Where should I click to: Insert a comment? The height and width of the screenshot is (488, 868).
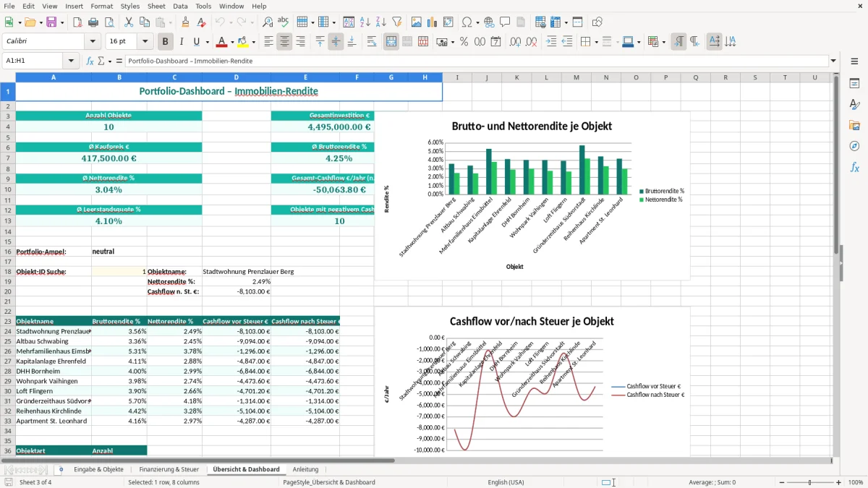505,22
